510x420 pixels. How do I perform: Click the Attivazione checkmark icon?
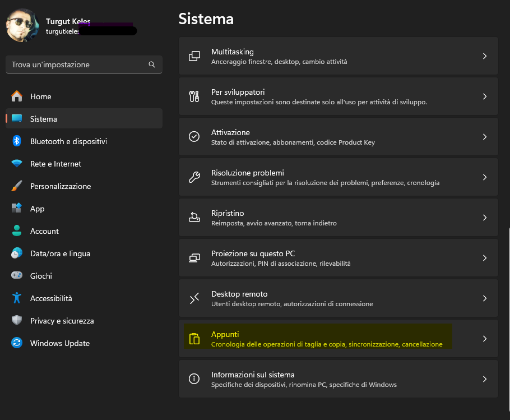click(x=194, y=137)
